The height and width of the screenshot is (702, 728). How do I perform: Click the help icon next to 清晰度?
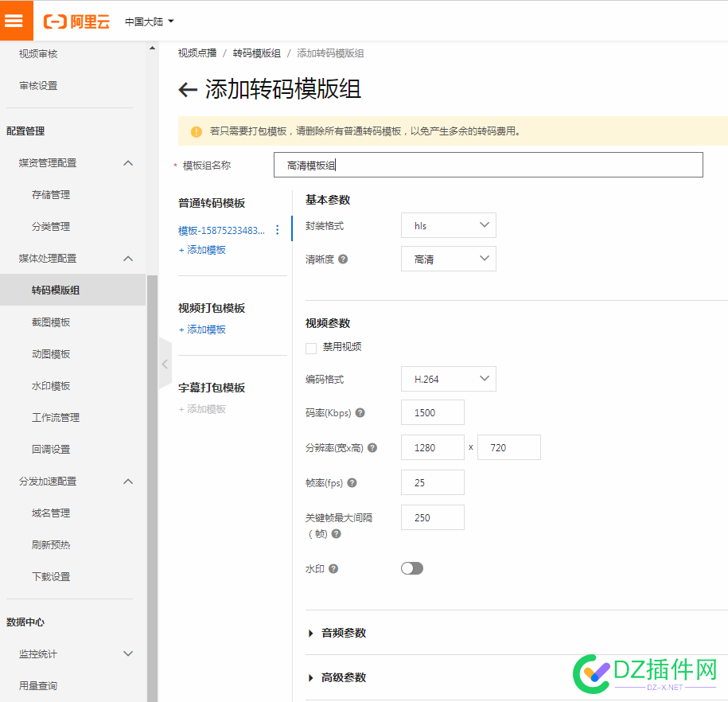343,259
